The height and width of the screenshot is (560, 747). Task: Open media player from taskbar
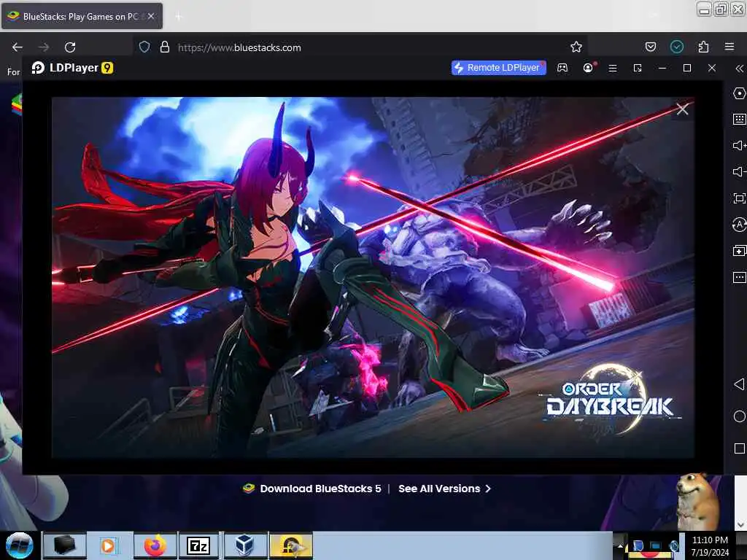tap(109, 545)
